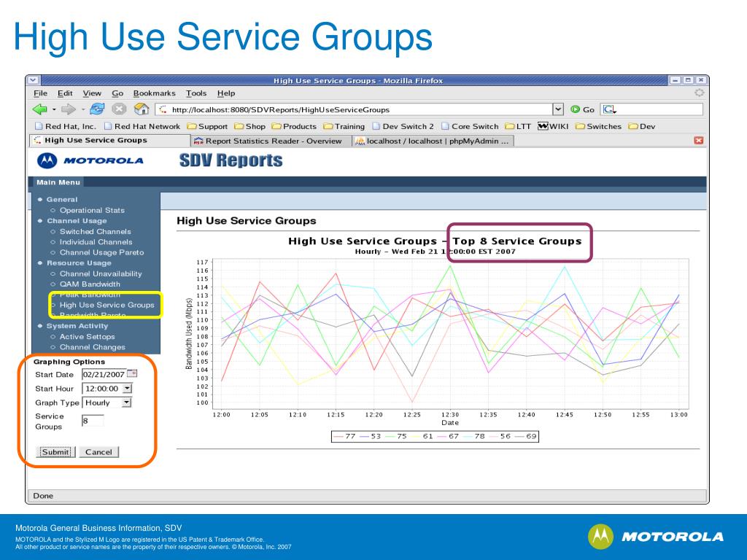Open the Shop bookmarks folder

pos(249,126)
